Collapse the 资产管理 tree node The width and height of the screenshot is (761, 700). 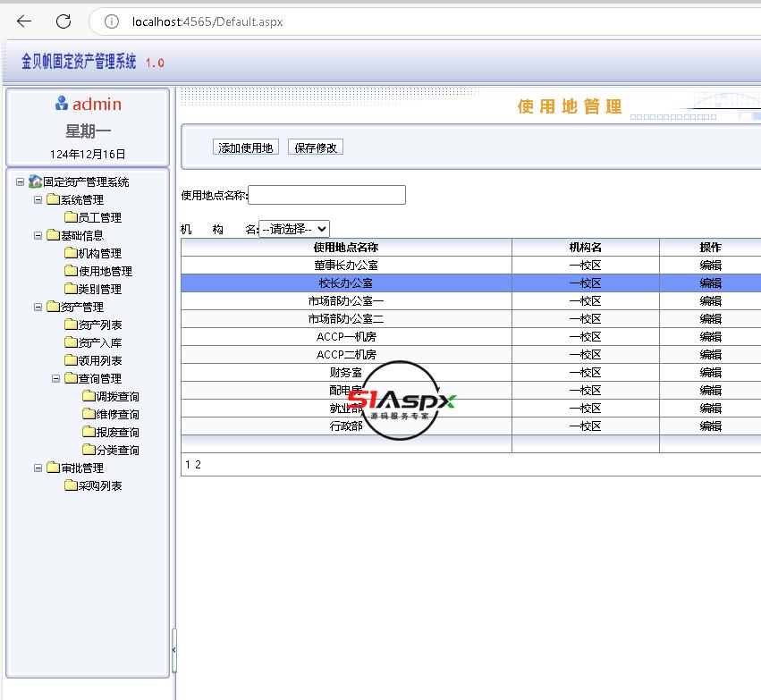tap(38, 307)
